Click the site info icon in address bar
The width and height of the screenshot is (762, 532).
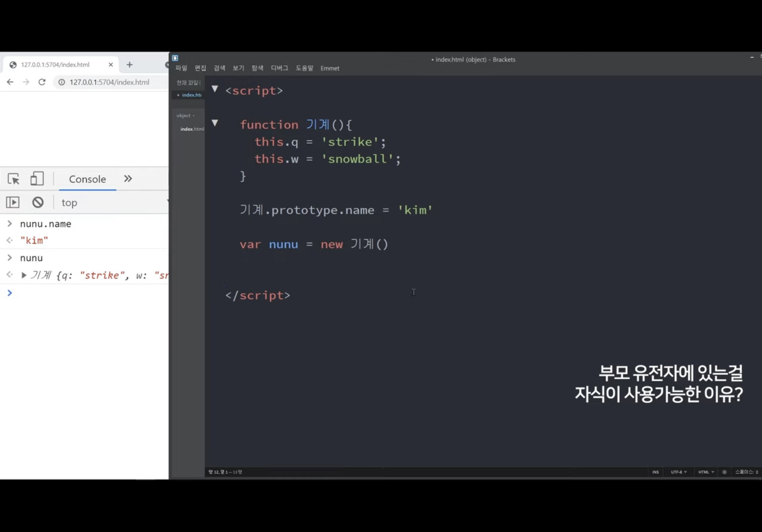[62, 82]
